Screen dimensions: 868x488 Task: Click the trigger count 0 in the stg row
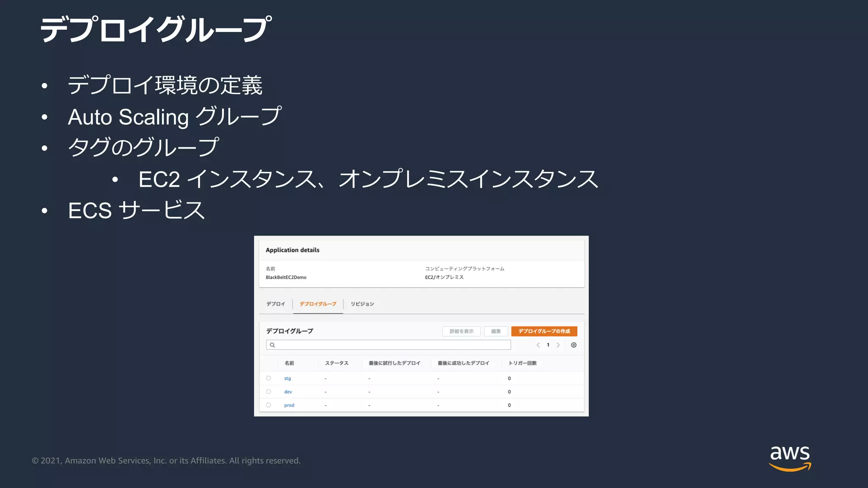click(x=509, y=378)
